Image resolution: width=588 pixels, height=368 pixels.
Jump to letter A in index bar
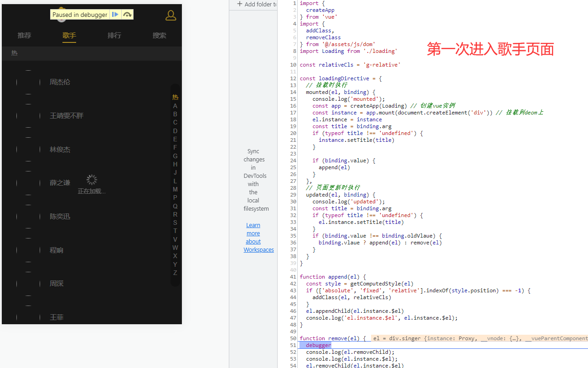click(175, 106)
